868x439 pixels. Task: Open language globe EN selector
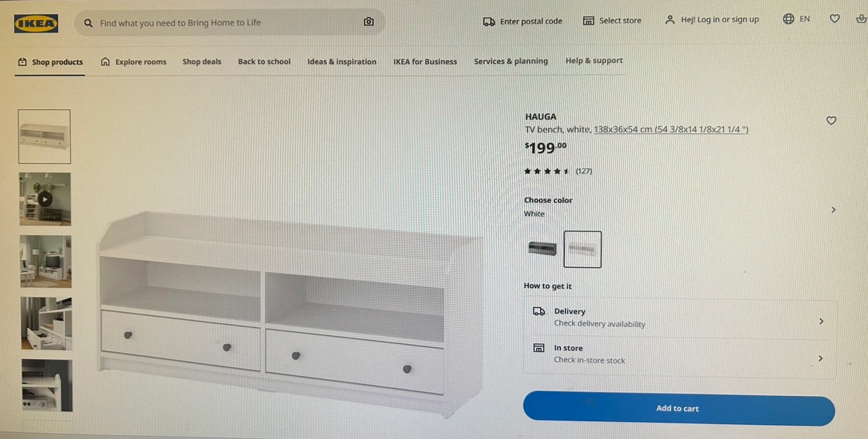pyautogui.click(x=797, y=19)
